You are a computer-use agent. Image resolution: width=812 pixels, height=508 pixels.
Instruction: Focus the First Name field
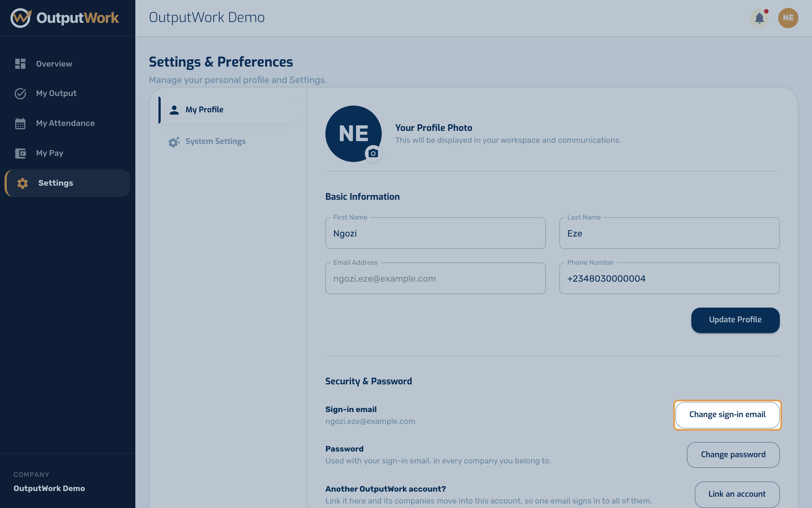pos(435,233)
